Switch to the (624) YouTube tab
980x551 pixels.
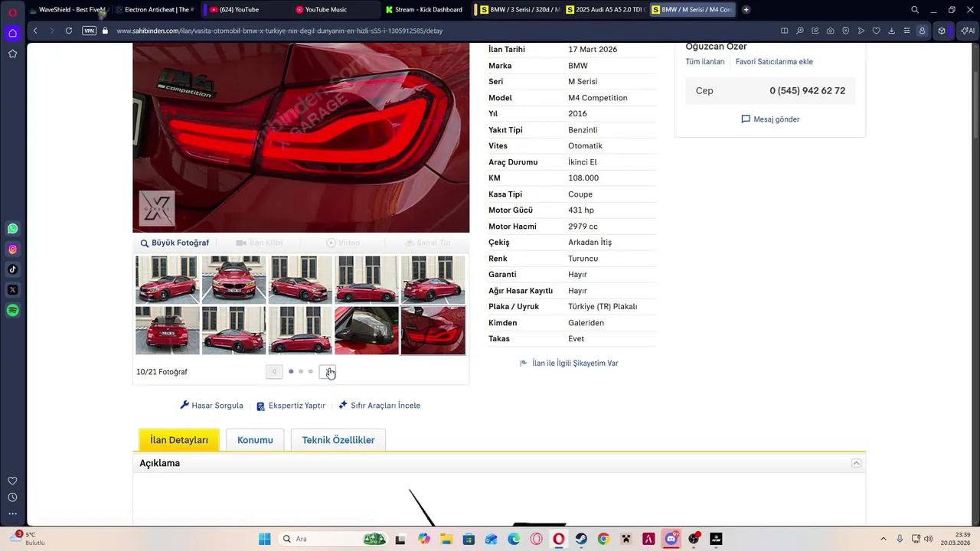pyautogui.click(x=247, y=10)
